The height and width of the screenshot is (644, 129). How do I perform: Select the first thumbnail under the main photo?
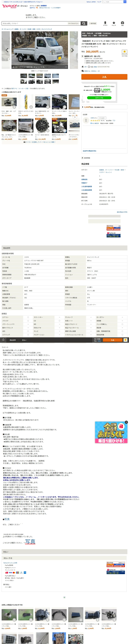click(24, 76)
